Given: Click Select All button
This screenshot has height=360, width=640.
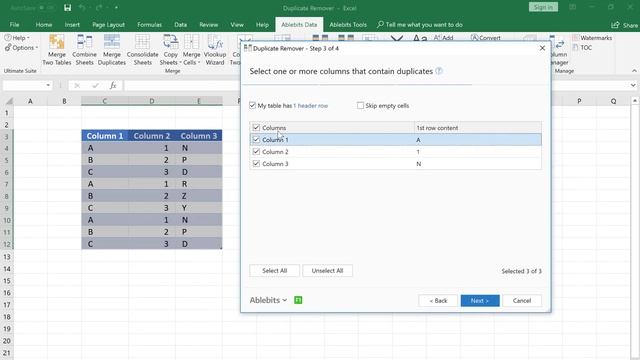Looking at the screenshot, I should (274, 271).
